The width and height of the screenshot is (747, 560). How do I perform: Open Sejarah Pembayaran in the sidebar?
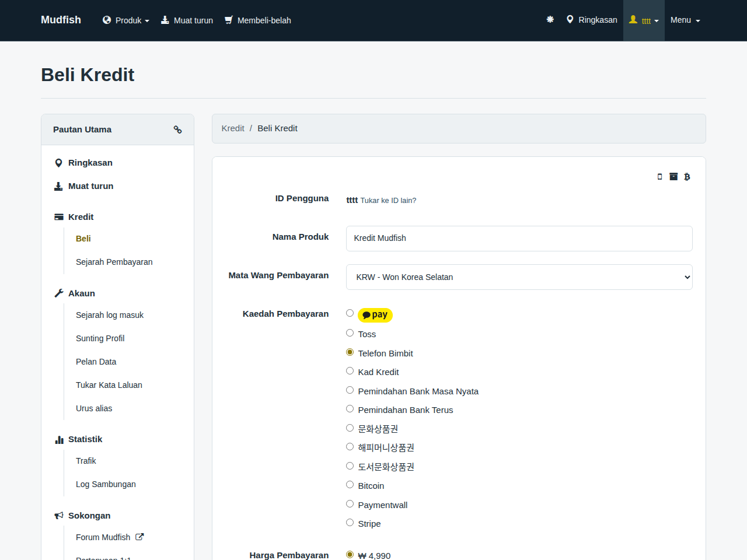click(114, 262)
